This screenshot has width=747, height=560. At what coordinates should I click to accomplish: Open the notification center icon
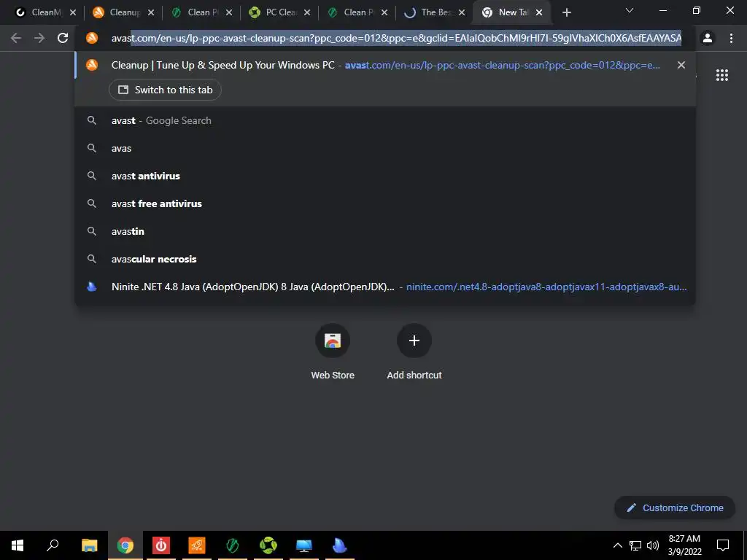(x=723, y=545)
